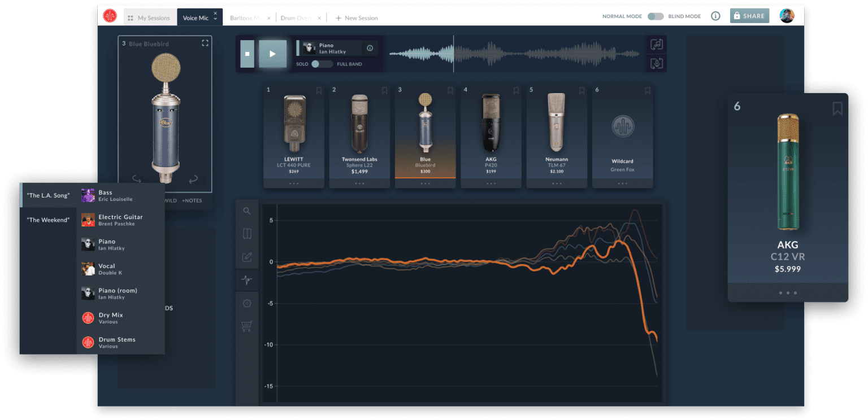
Task: Select the Voice Mic session tab
Action: click(x=196, y=18)
